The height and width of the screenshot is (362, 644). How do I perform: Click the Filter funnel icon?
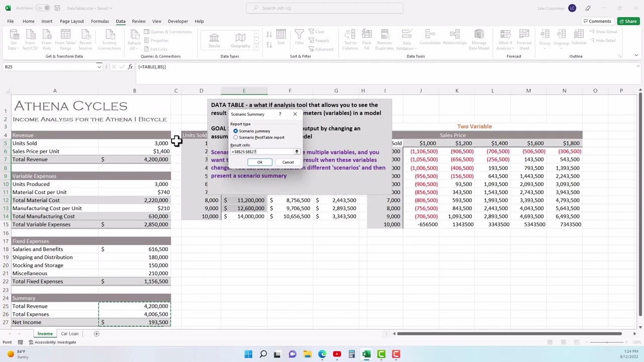pos(299,37)
